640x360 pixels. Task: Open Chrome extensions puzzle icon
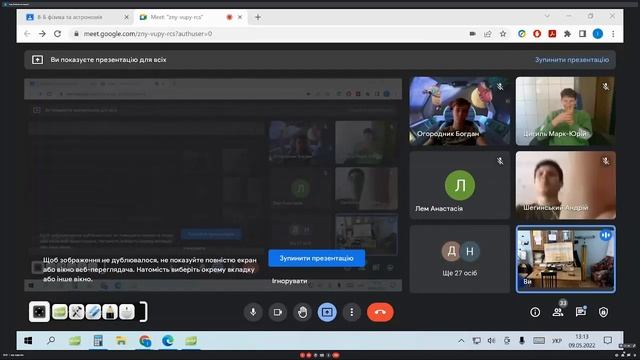tap(567, 34)
